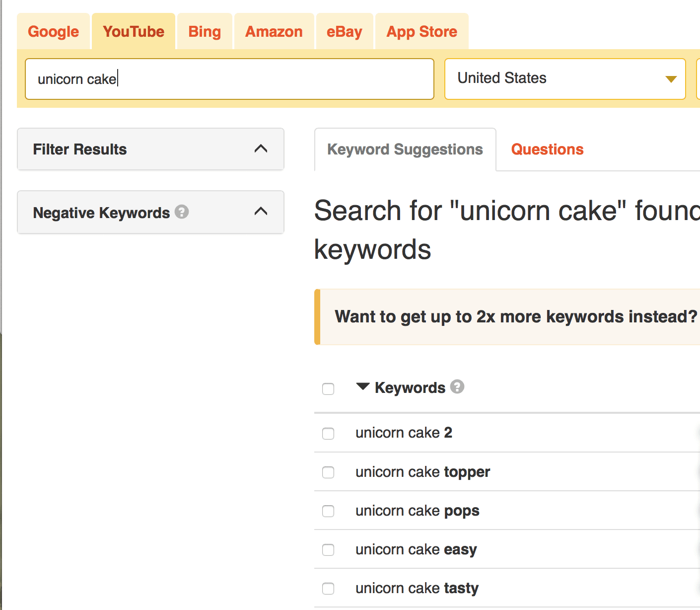Select the Keyword Suggestions tab
700x610 pixels.
point(405,150)
